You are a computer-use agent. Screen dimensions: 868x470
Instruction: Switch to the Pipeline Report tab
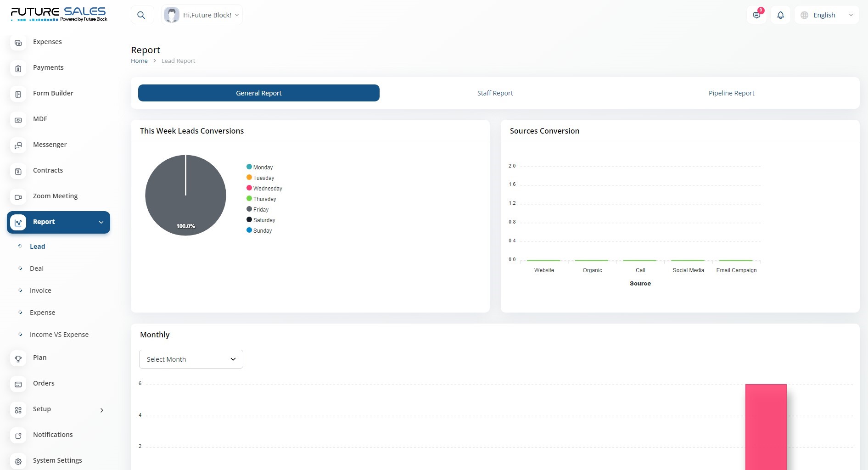(731, 93)
